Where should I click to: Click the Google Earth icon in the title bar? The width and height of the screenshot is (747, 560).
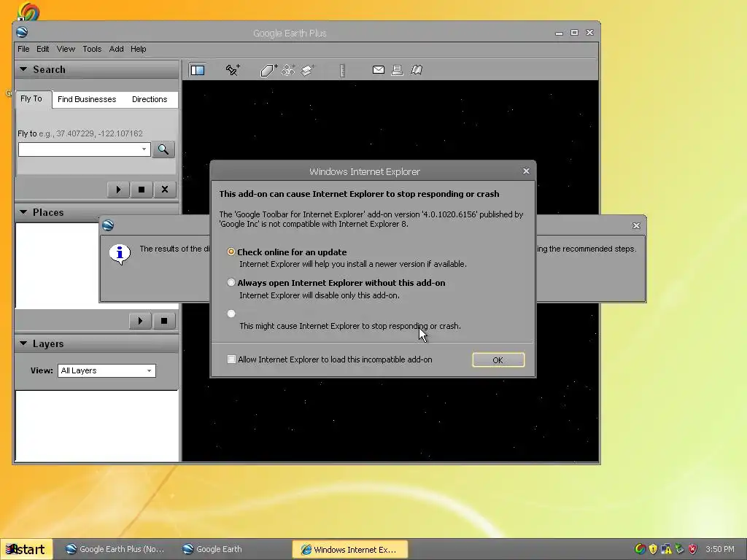pyautogui.click(x=22, y=32)
